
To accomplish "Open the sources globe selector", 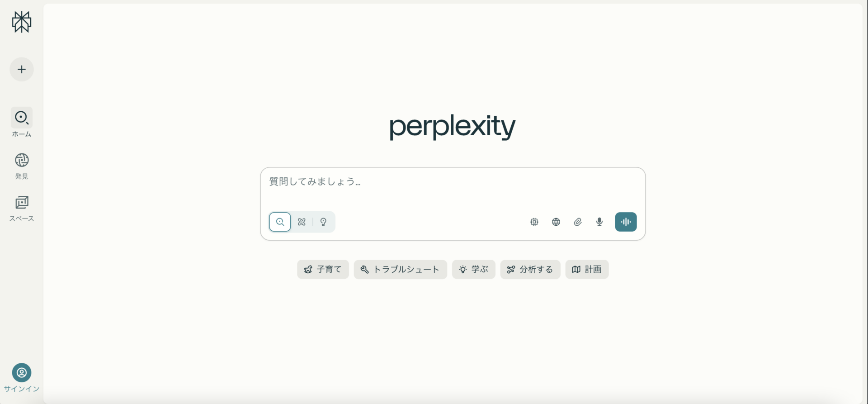I will [x=556, y=222].
